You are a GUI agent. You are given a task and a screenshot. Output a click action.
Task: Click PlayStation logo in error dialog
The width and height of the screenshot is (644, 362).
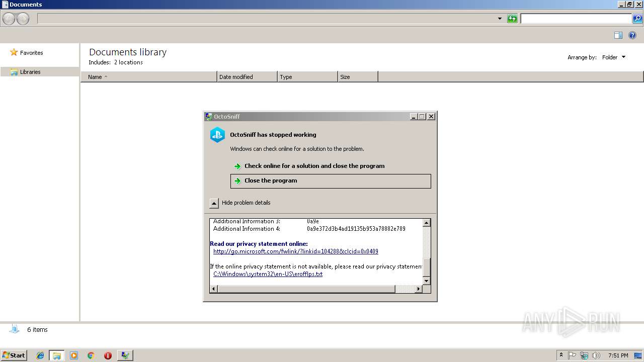217,135
